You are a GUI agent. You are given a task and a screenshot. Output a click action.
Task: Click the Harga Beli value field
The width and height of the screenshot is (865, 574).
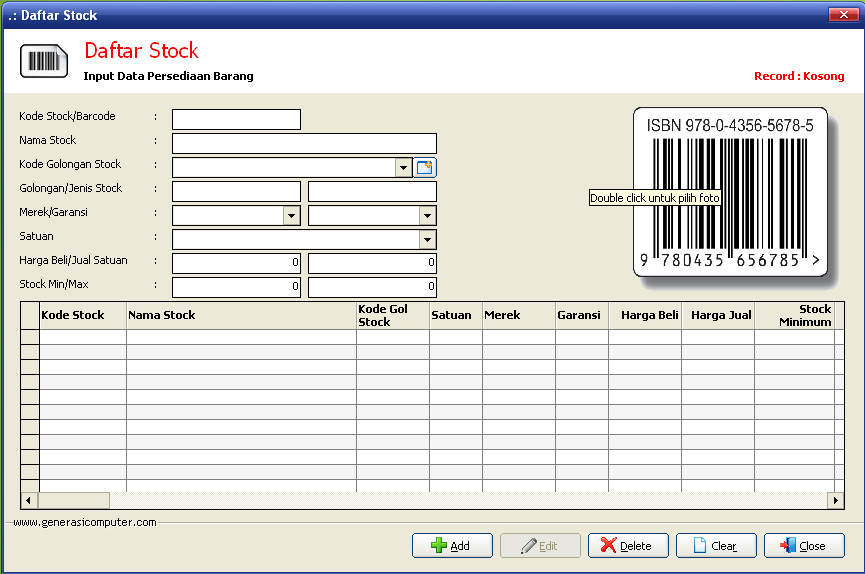236,264
